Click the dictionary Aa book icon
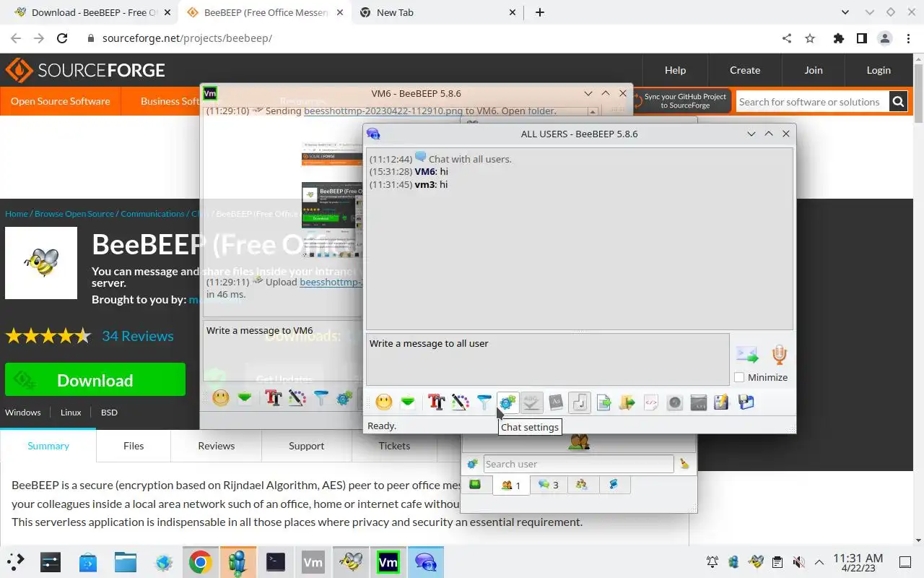This screenshot has height=578, width=924. (x=556, y=402)
